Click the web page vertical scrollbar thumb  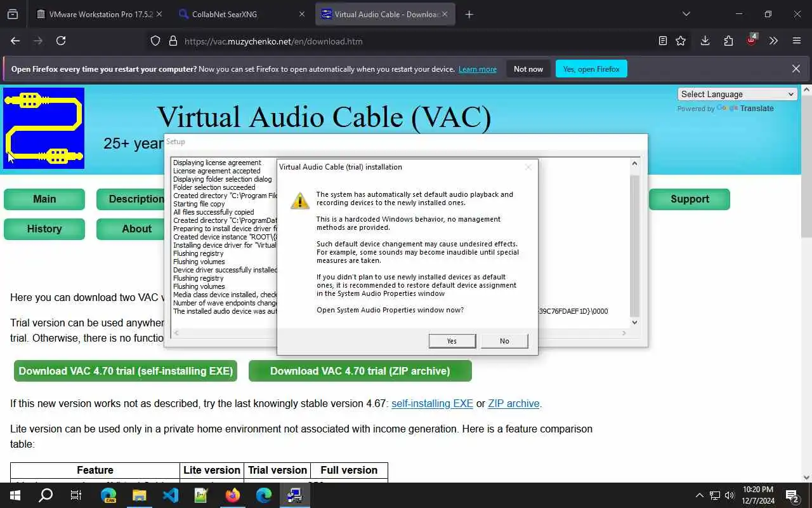[x=807, y=166]
